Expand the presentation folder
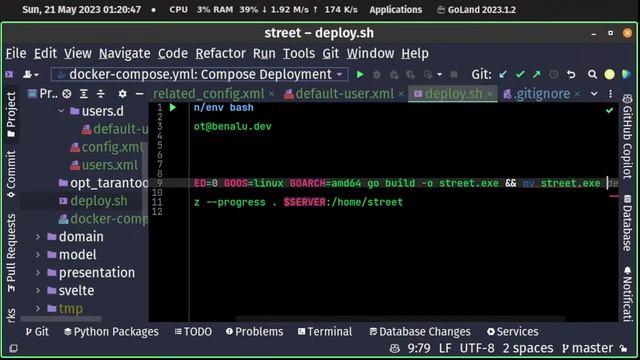This screenshot has width=640, height=360. pyautogui.click(x=38, y=273)
